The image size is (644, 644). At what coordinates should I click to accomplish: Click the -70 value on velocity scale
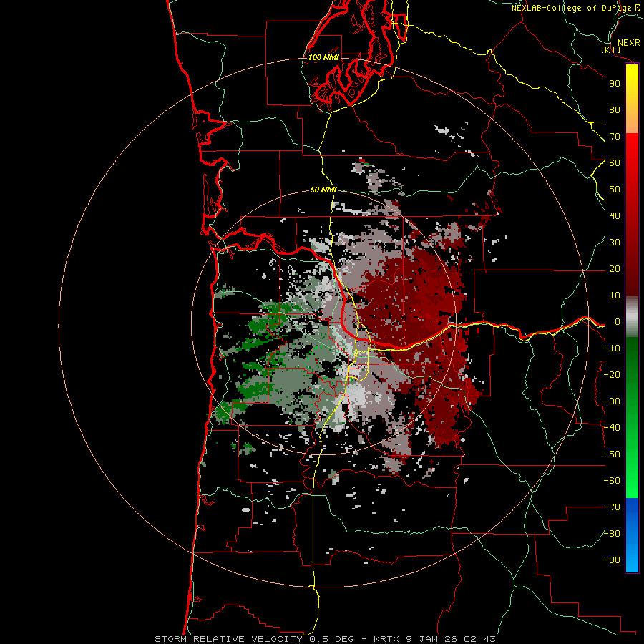(x=612, y=507)
